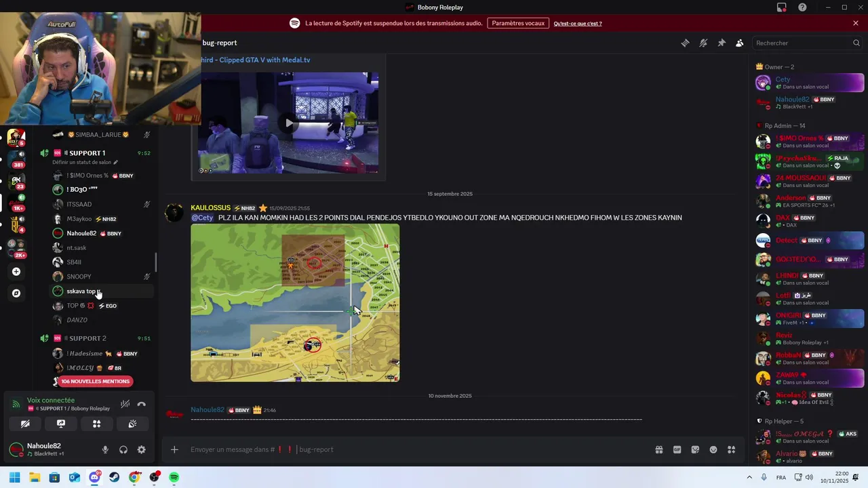Select user sskava top in voice list
The image size is (868, 488).
pos(102,291)
